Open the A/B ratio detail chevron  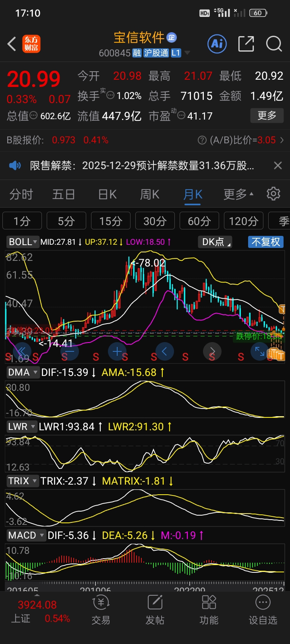[282, 140]
